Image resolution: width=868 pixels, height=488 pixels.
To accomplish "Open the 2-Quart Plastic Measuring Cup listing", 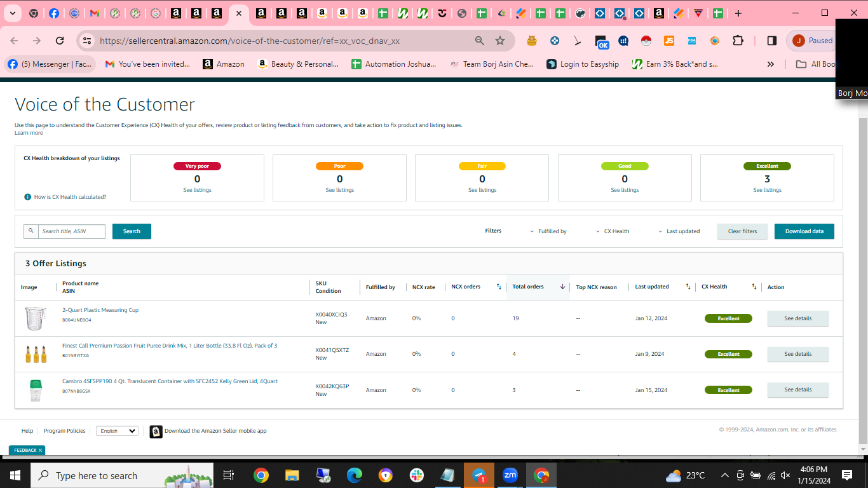I will click(x=100, y=310).
